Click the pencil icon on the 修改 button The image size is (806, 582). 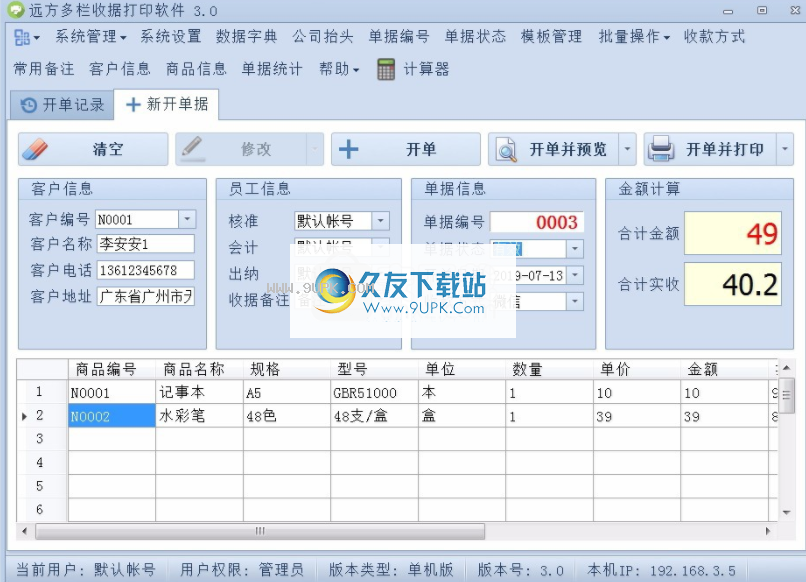pyautogui.click(x=192, y=148)
